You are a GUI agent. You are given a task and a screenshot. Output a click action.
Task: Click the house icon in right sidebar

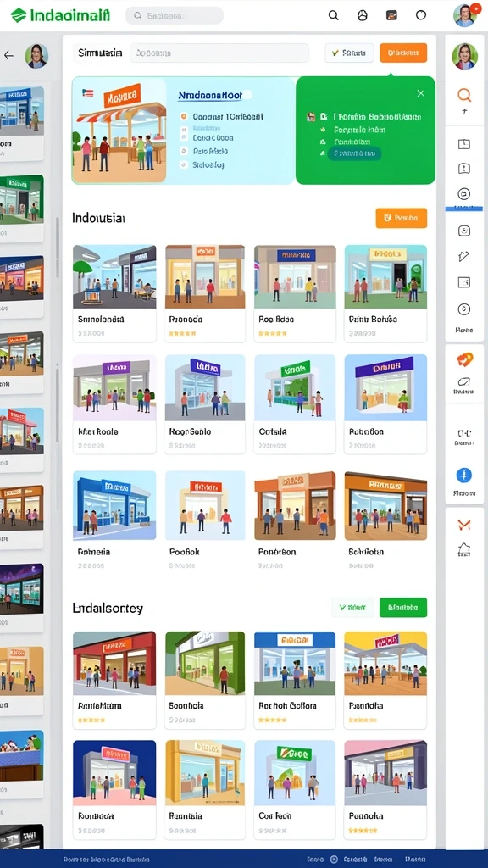click(x=464, y=549)
